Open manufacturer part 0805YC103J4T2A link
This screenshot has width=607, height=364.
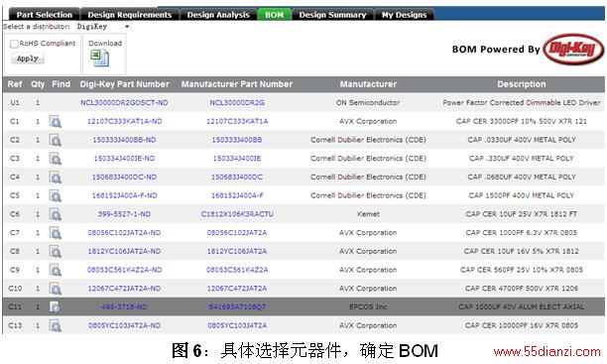(237, 325)
